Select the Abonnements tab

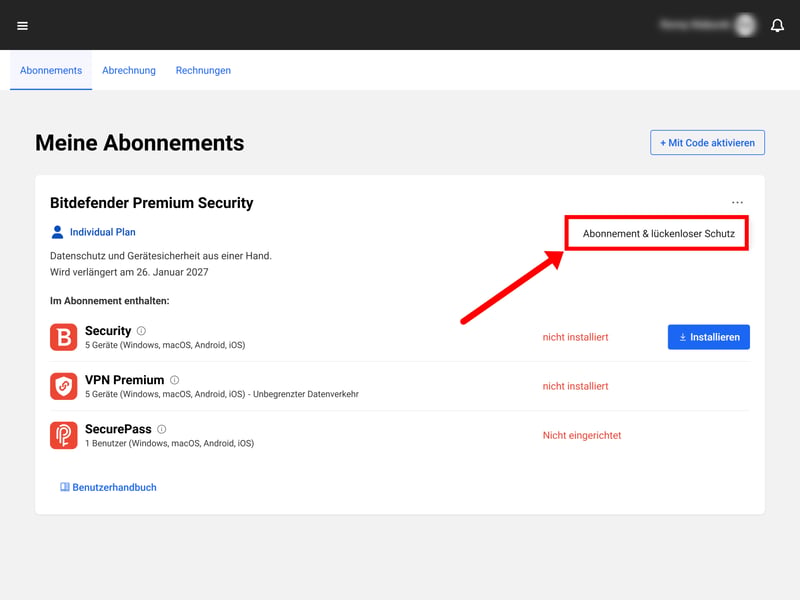tap(51, 70)
